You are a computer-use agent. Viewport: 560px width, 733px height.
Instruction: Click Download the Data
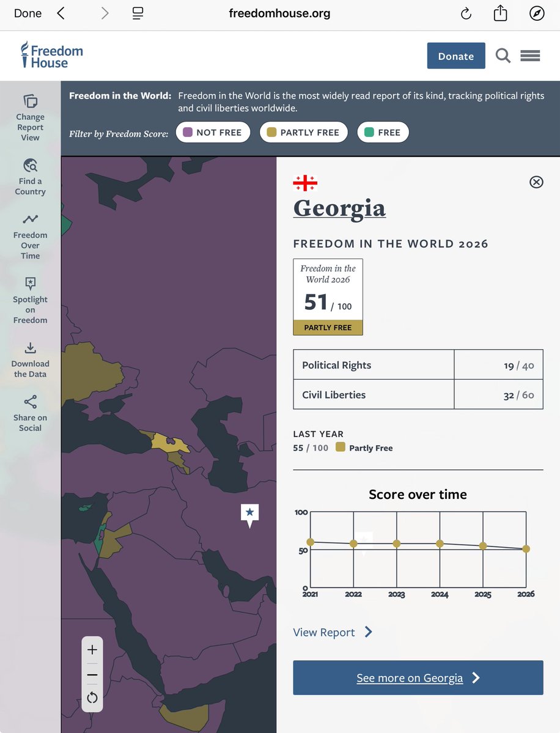click(31, 359)
